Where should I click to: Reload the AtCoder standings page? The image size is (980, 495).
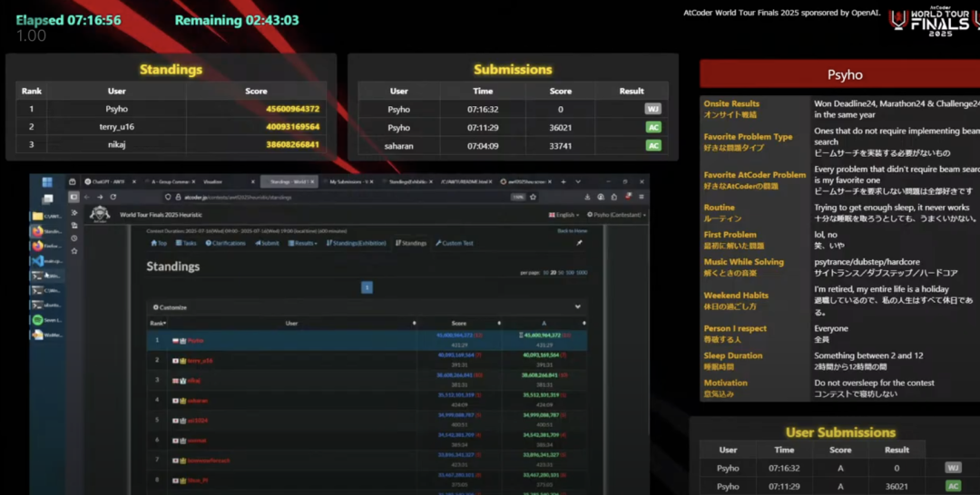point(113,197)
